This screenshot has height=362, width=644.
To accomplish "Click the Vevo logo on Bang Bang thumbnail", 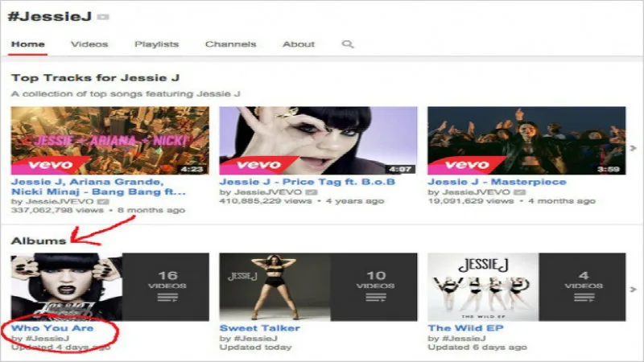I will pos(49,164).
